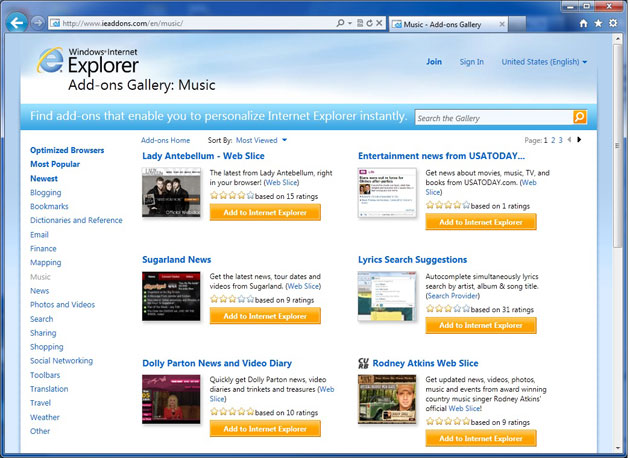Image resolution: width=630 pixels, height=458 pixels.
Task: Click the browser Back arrow button
Action: click(16, 22)
